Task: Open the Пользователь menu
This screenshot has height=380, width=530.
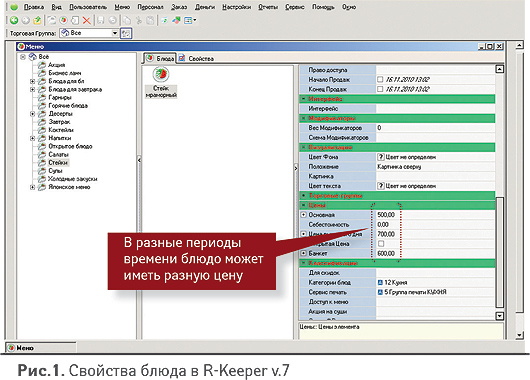Action: click(88, 7)
